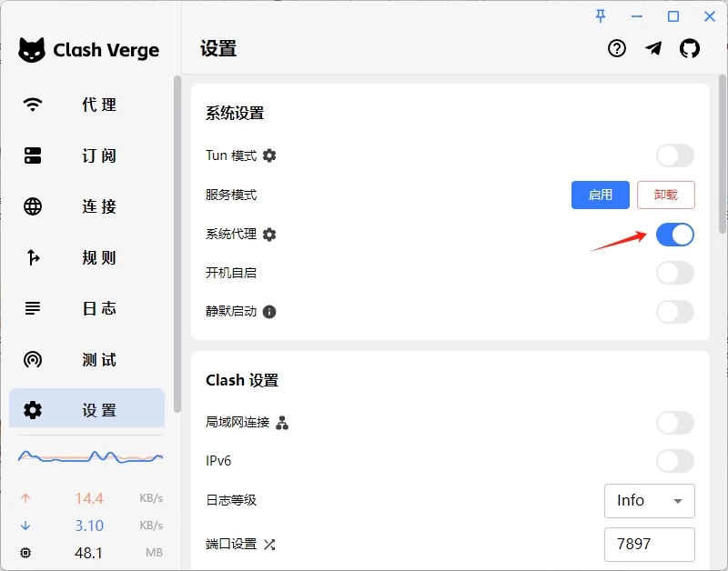Click the traffic graph in sidebar
Viewport: 728px width, 571px height.
tap(90, 457)
